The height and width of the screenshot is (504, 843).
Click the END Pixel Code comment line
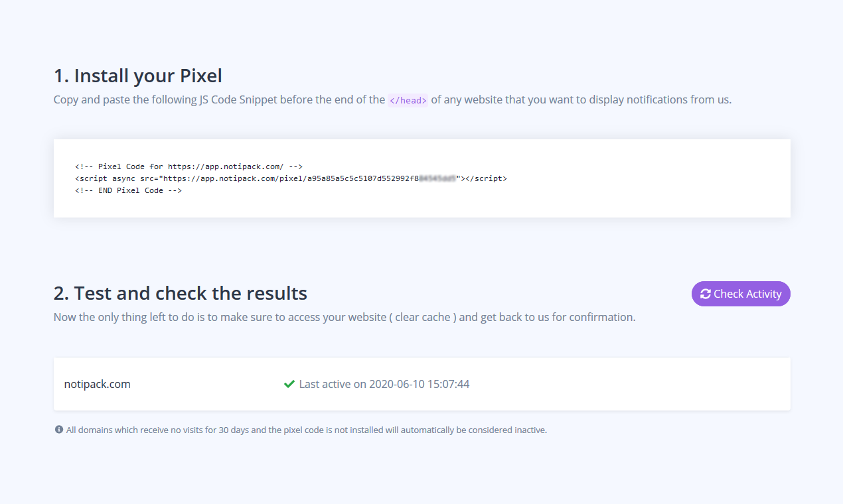tap(129, 190)
